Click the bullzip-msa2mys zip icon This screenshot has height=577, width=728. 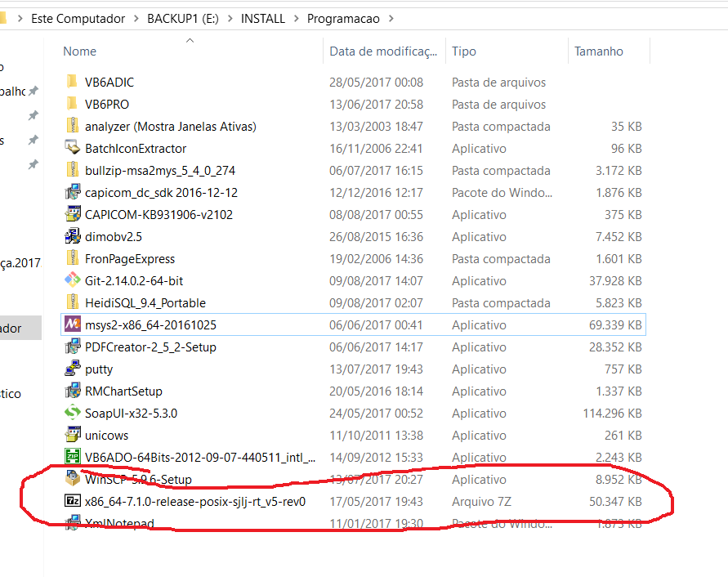pos(72,170)
